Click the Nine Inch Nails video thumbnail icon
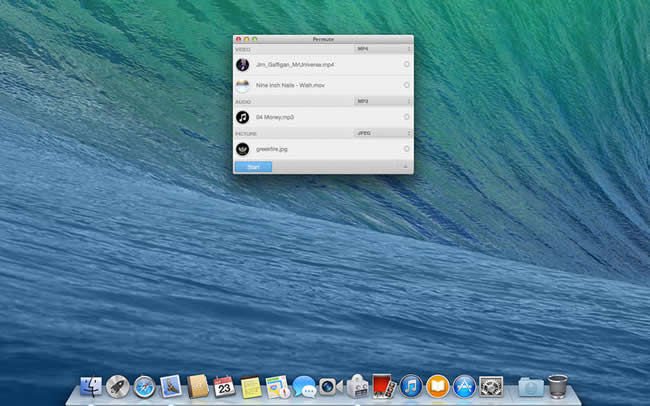Screen dimensions: 650x406 (x=243, y=85)
